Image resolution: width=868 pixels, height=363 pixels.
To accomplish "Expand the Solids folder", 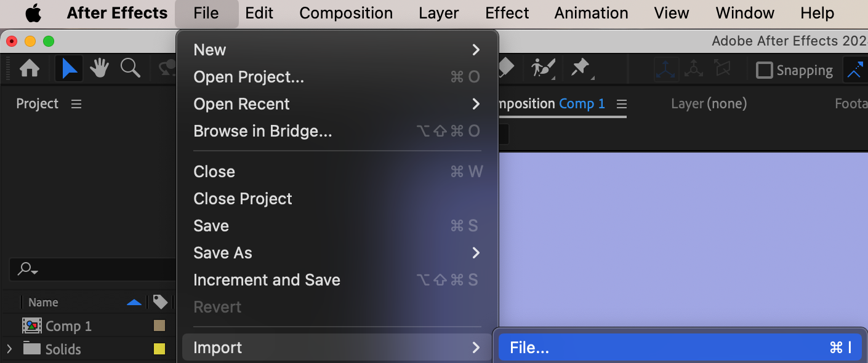I will 9,349.
